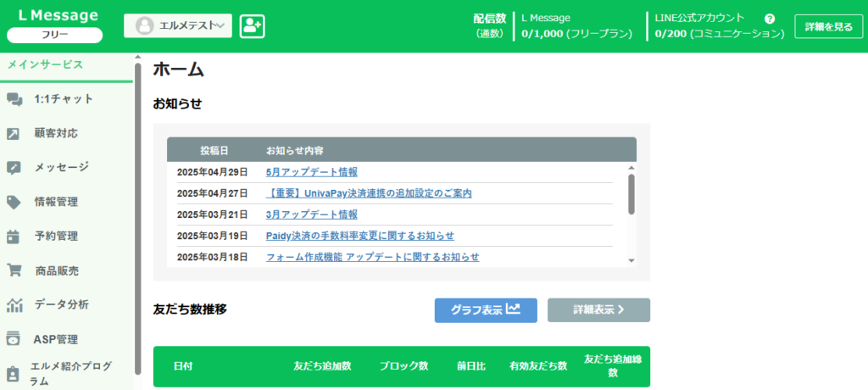Viewport: 868px width, 390px height.
Task: Click the notices list scroll up arrow
Action: point(631,168)
